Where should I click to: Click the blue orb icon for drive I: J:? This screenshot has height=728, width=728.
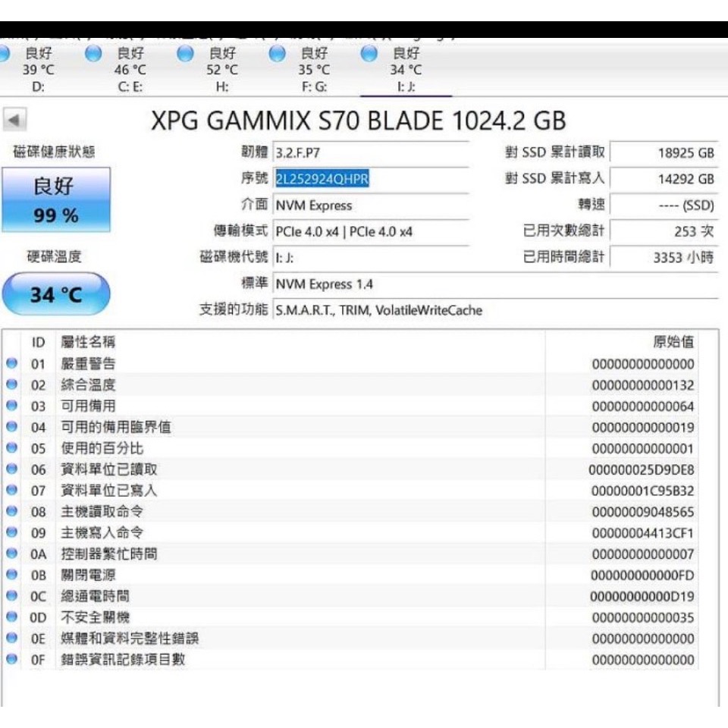[369, 53]
